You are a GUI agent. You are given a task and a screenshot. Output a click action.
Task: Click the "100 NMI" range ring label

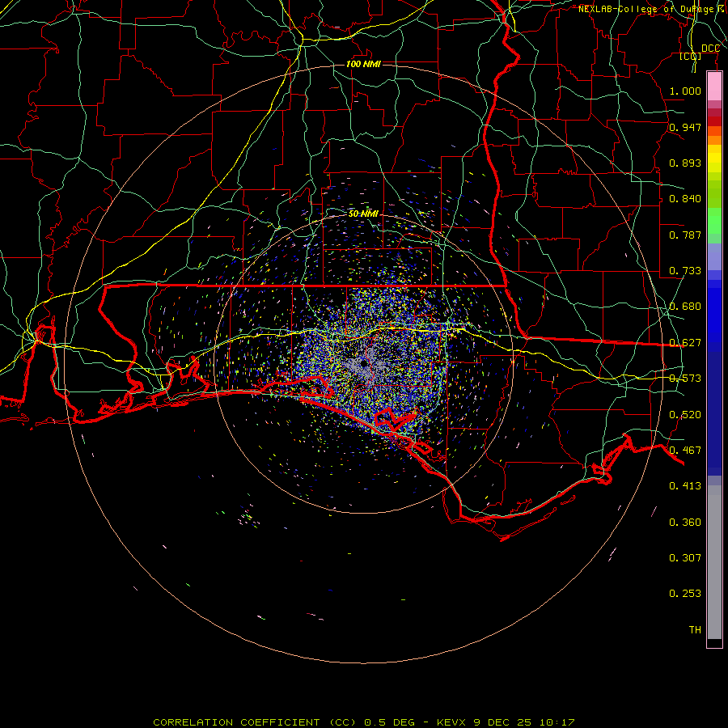pos(363,64)
